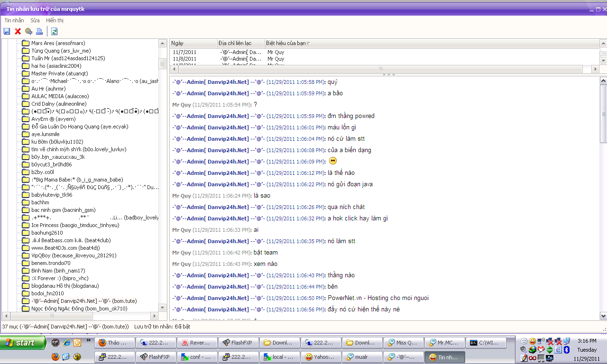The image size is (607, 364).
Task: Select benem.trondoi70 contact
Action: point(51,263)
